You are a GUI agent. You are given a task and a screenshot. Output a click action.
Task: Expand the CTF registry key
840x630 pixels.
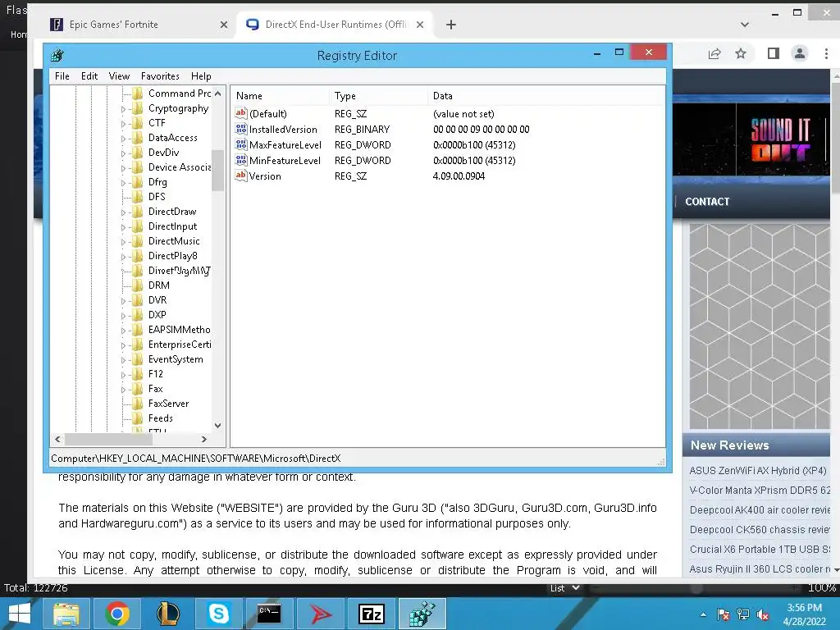coord(123,124)
